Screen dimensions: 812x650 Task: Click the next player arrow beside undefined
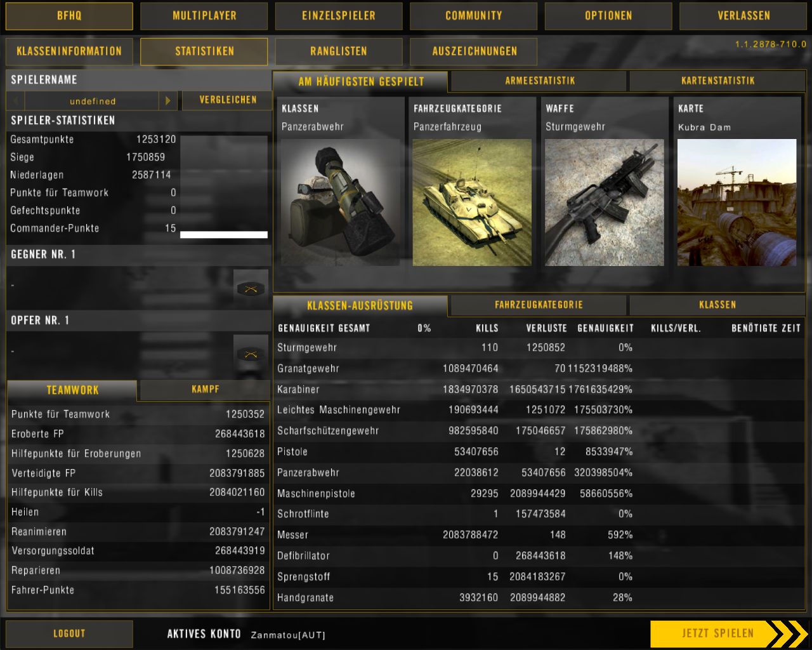(x=167, y=100)
